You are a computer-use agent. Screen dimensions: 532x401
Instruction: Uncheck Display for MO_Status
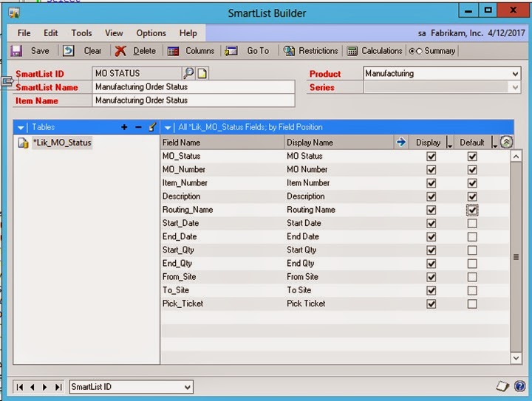click(x=432, y=157)
